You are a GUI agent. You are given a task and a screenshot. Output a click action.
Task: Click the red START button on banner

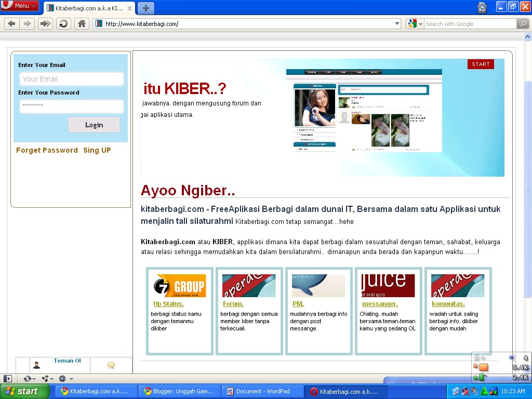pos(481,64)
